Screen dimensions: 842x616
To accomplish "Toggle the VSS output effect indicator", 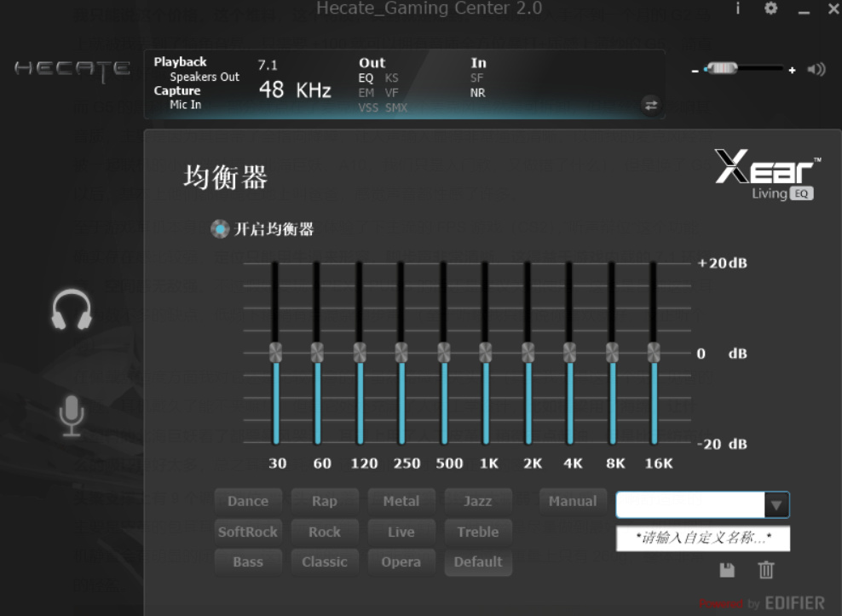I will click(x=368, y=107).
